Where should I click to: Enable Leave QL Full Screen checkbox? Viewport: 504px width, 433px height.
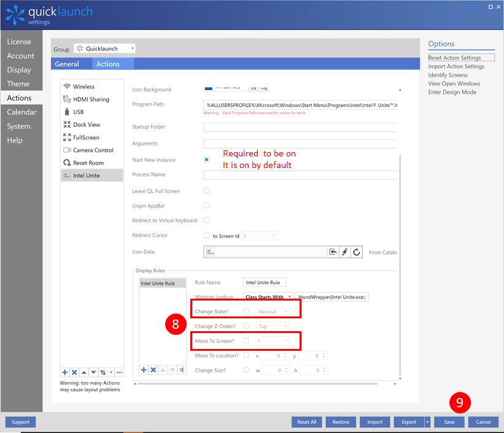coord(206,191)
